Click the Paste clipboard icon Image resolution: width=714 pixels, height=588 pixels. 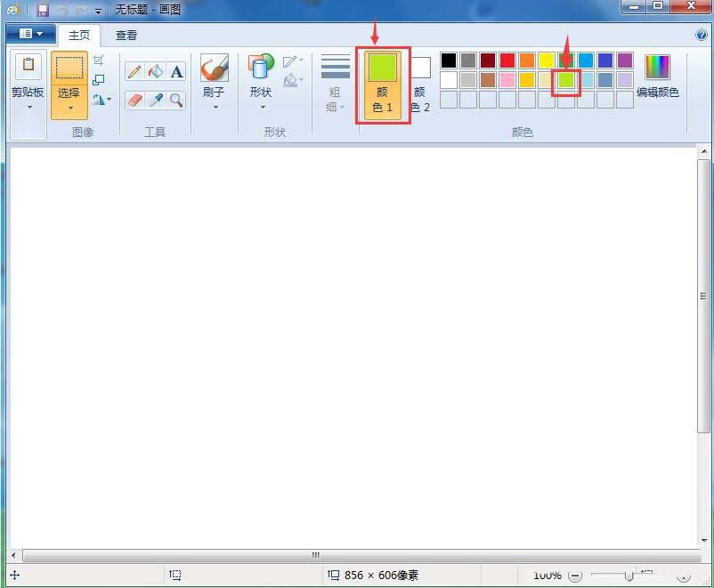pyautogui.click(x=28, y=65)
